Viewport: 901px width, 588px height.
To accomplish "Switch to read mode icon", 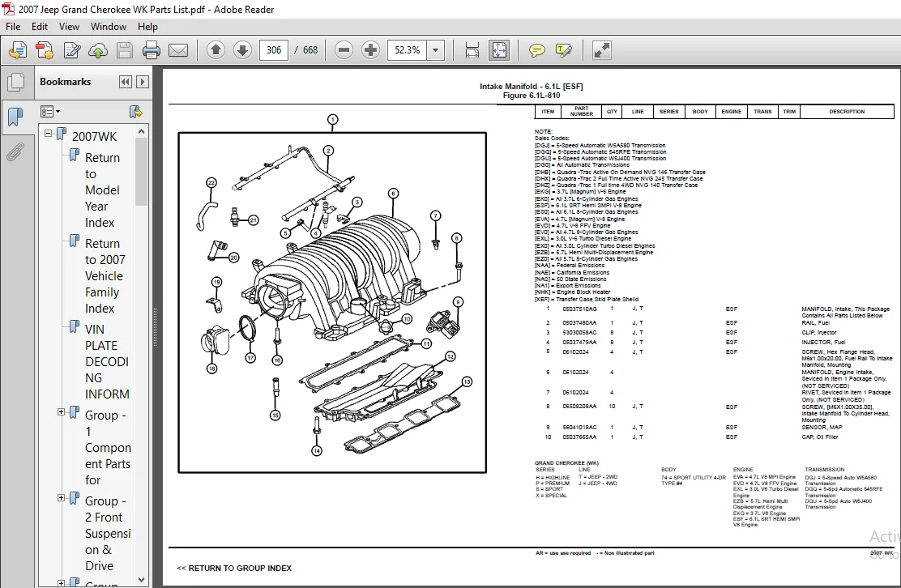I will coord(602,50).
